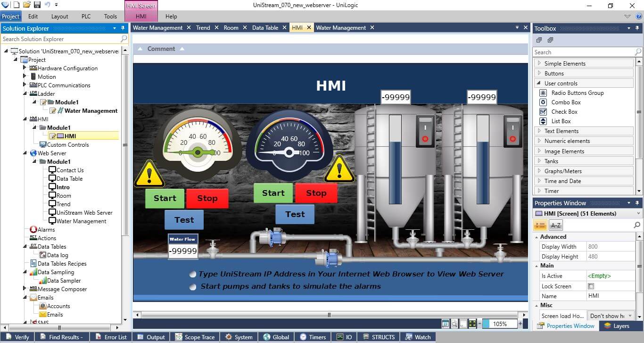This screenshot has height=343, width=644.
Task: Click the zoom magnifier icon near zoom bar
Action: pos(454,324)
